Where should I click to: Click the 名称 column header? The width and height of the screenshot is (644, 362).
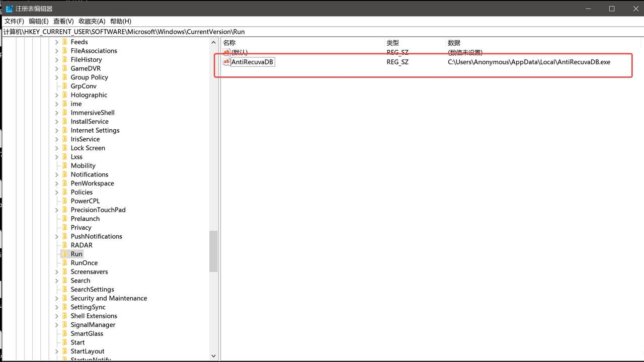229,43
